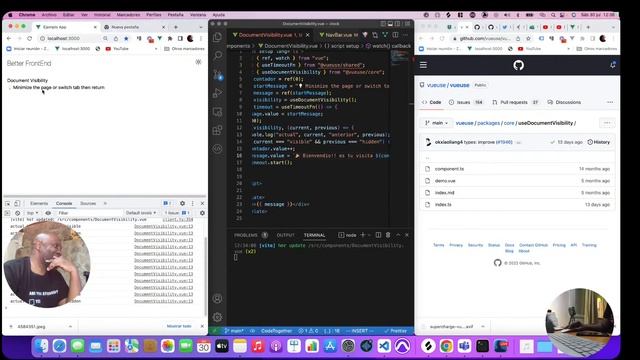Maximize the VS Code panel with the caret
The width and height of the screenshot is (640, 360).
click(x=398, y=235)
